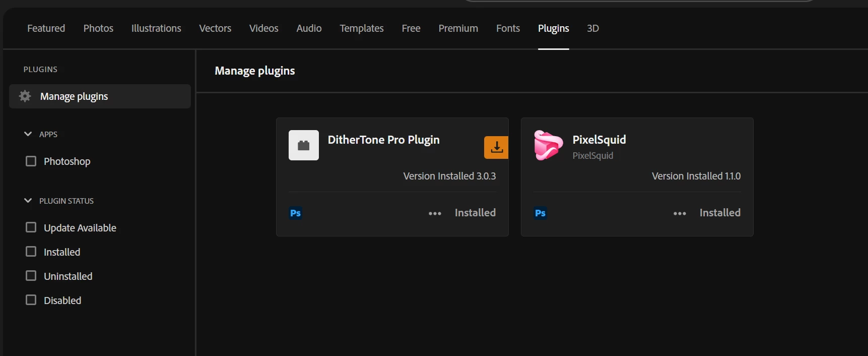Viewport: 868px width, 356px height.
Task: Tick the Installed status checkbox
Action: (31, 252)
